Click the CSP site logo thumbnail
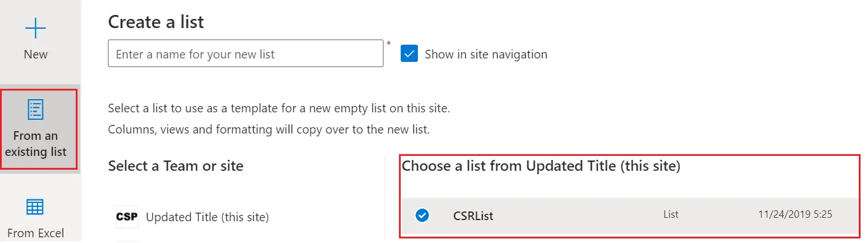868x243 pixels. (x=127, y=217)
